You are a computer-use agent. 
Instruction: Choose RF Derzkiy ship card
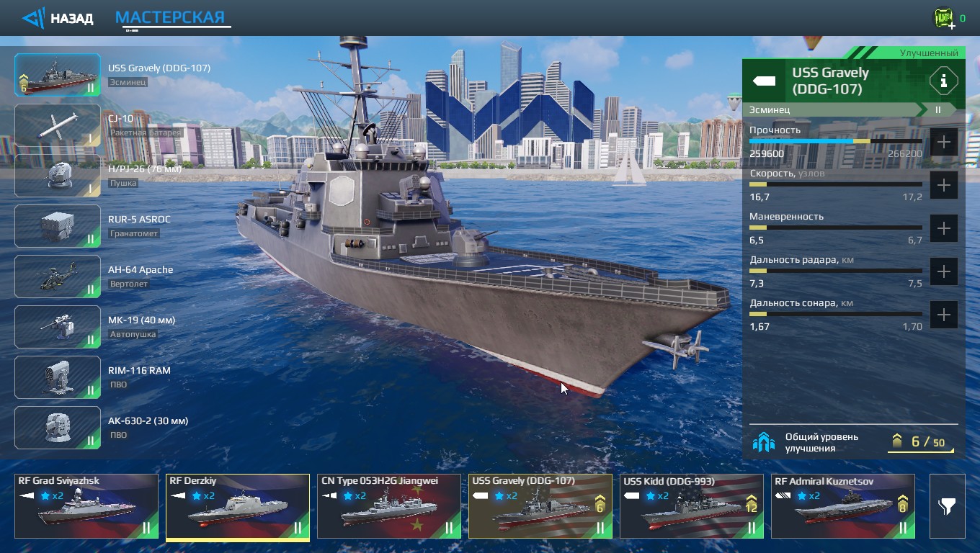tap(238, 506)
